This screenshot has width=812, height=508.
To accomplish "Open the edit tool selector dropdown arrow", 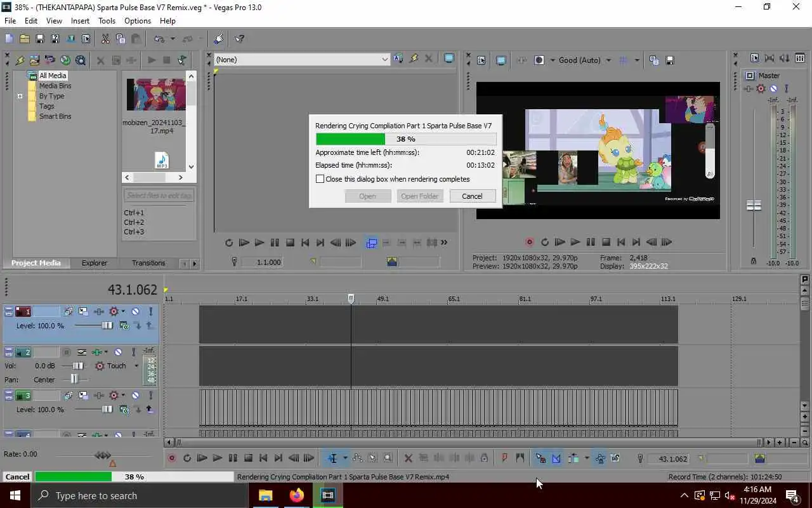I will 345,458.
